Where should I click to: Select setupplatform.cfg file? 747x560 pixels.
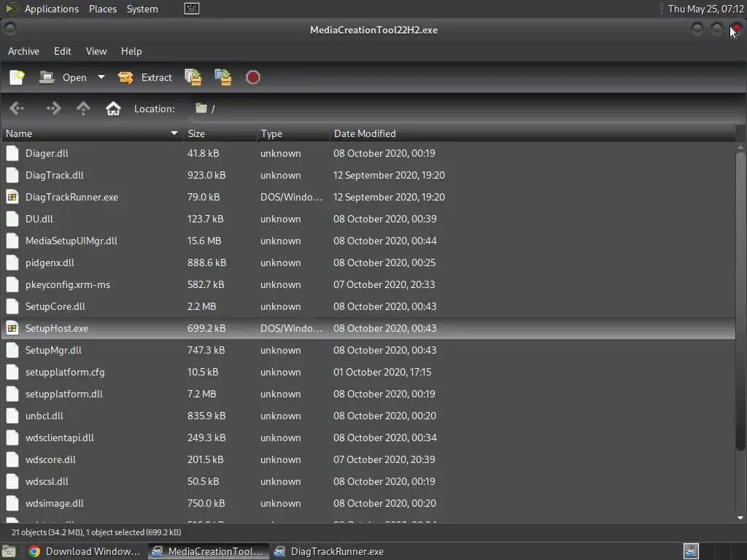pos(368,373)
